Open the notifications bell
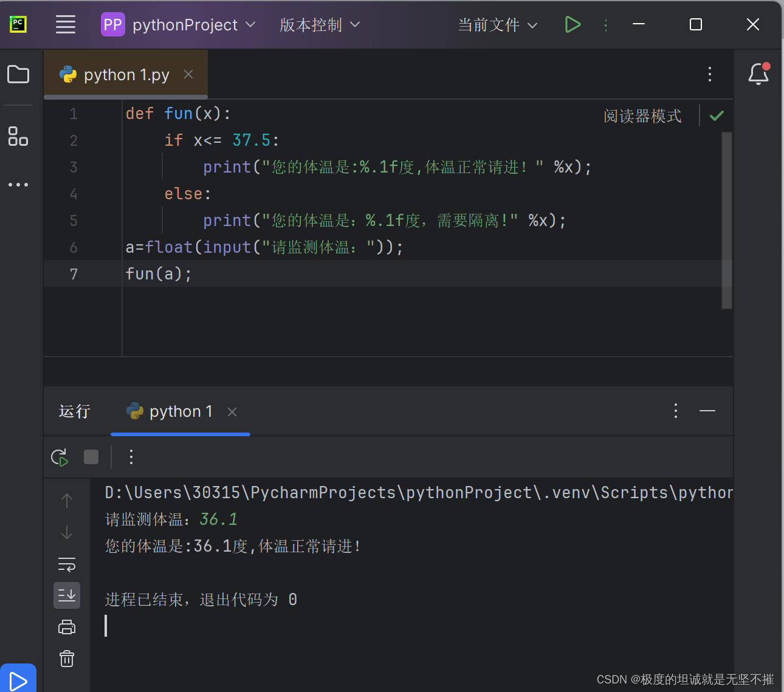784x692 pixels. [758, 74]
